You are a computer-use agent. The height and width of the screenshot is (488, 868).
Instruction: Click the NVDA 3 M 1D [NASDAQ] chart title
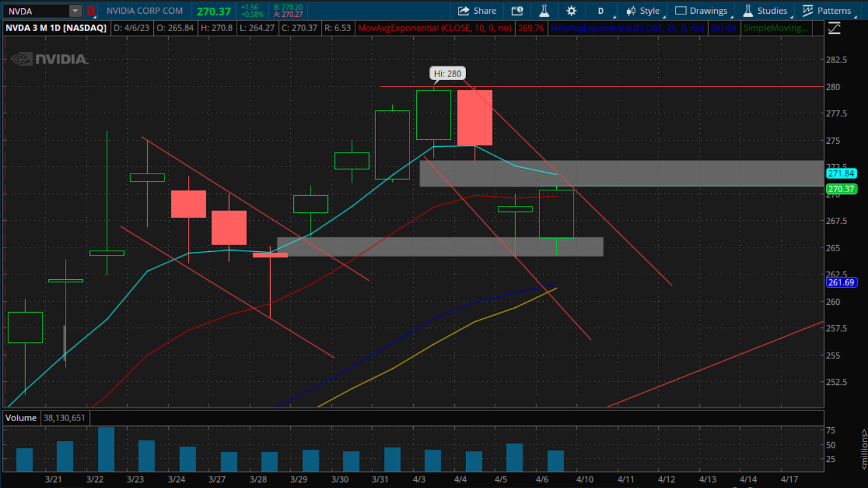pyautogui.click(x=57, y=27)
